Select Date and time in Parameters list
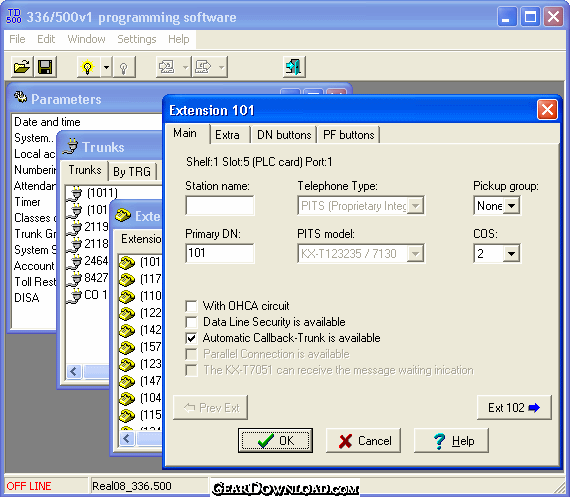 pos(47,122)
